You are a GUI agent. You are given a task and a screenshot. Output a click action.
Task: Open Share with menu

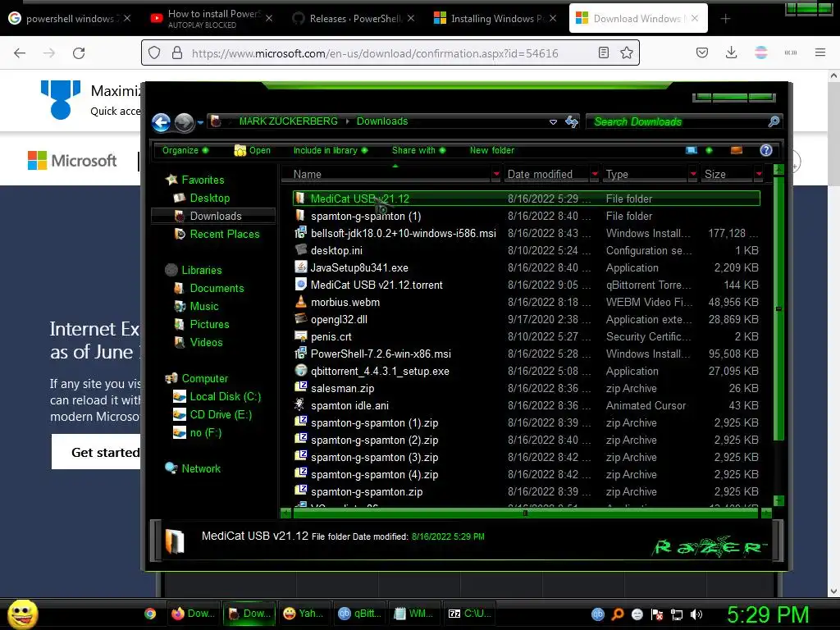(x=418, y=151)
